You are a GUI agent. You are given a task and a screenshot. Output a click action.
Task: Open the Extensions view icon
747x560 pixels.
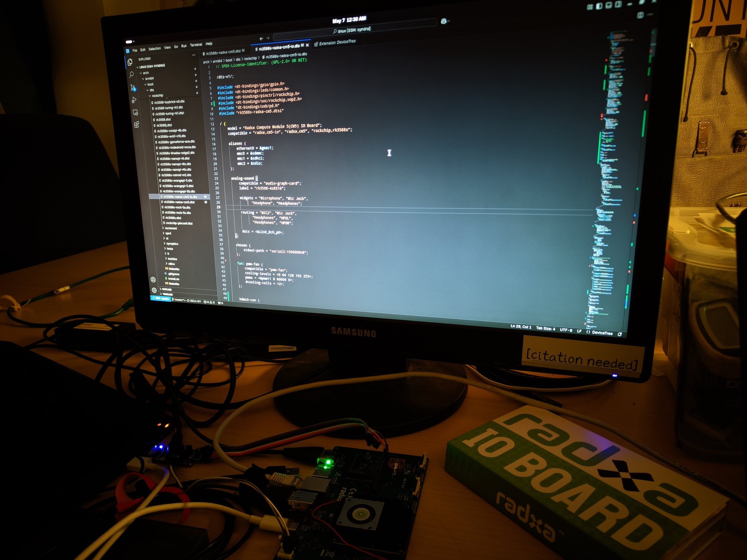click(136, 125)
